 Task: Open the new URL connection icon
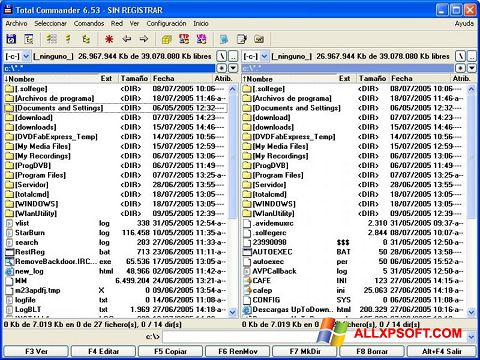[201, 39]
